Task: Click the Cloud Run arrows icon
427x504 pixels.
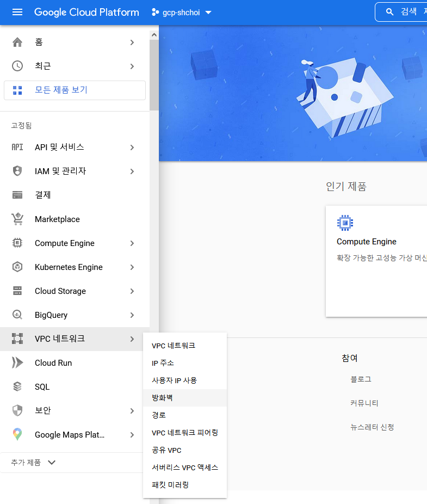Action: 17,362
